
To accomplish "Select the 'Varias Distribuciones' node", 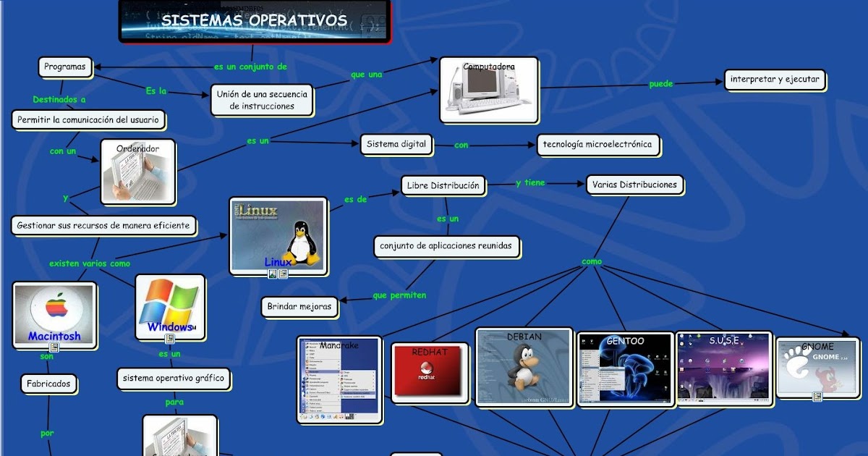I will coord(634,185).
